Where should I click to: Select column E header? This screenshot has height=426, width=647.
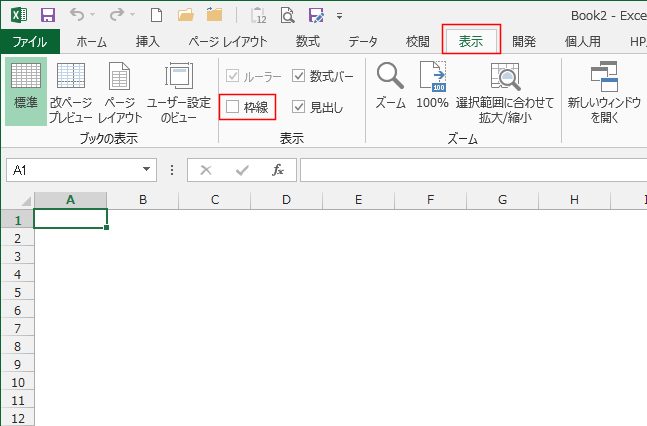pos(359,200)
